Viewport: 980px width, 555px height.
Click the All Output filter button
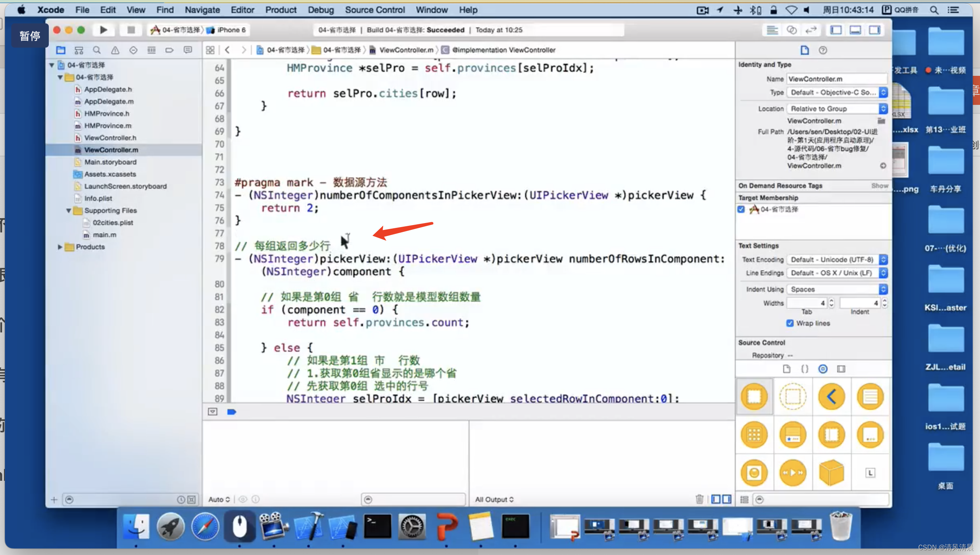[495, 499]
